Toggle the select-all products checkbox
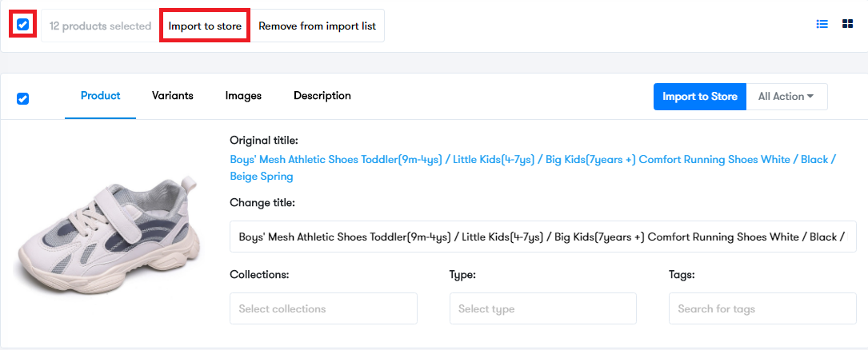 (22, 25)
